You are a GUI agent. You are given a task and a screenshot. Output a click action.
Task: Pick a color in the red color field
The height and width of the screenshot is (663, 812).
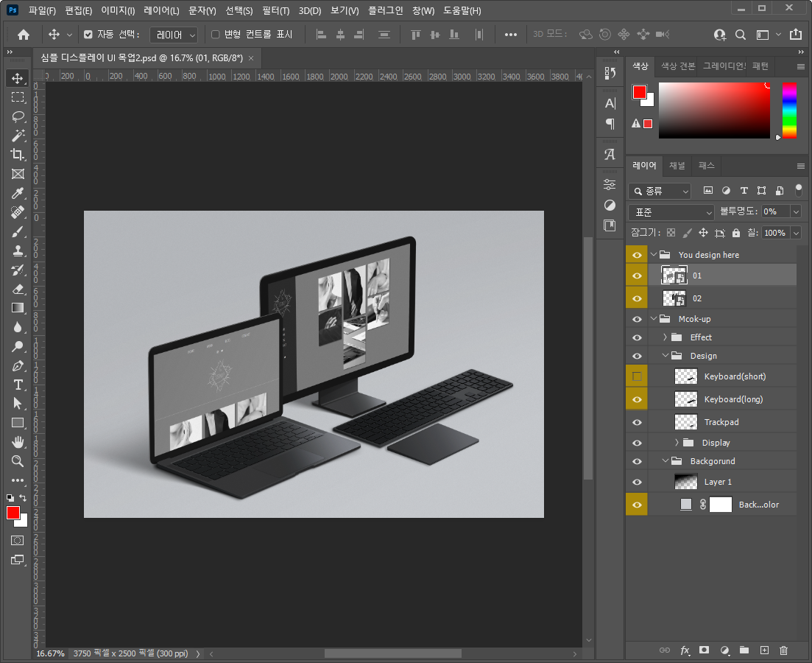click(714, 110)
